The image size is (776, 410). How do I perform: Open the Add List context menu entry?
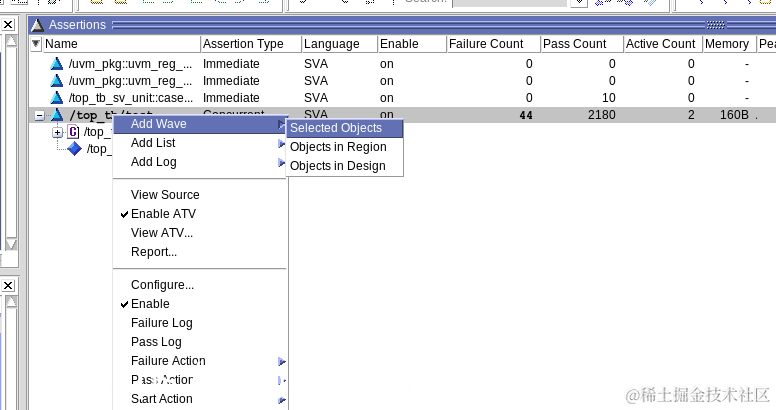200,143
